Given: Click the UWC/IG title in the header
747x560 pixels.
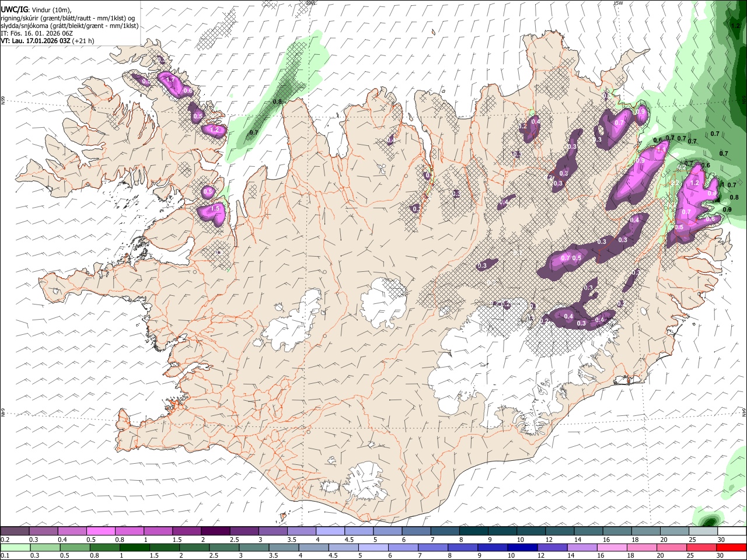Looking at the screenshot, I should pos(13,10).
